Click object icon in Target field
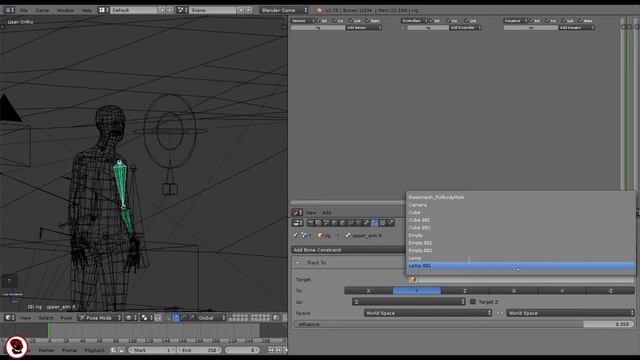 pos(413,279)
